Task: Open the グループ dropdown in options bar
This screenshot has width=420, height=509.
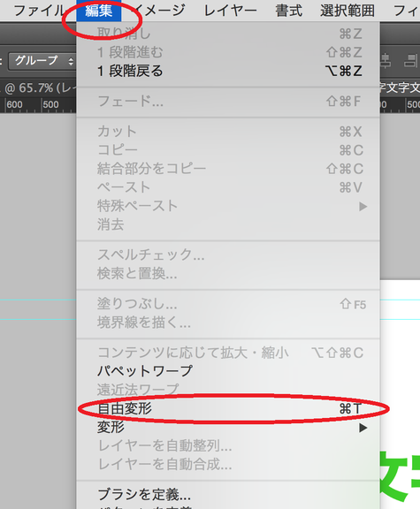Action: coord(42,61)
